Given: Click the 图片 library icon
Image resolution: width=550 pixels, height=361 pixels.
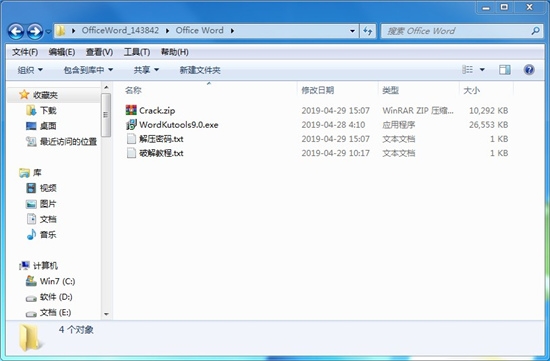Looking at the screenshot, I should pos(31,204).
